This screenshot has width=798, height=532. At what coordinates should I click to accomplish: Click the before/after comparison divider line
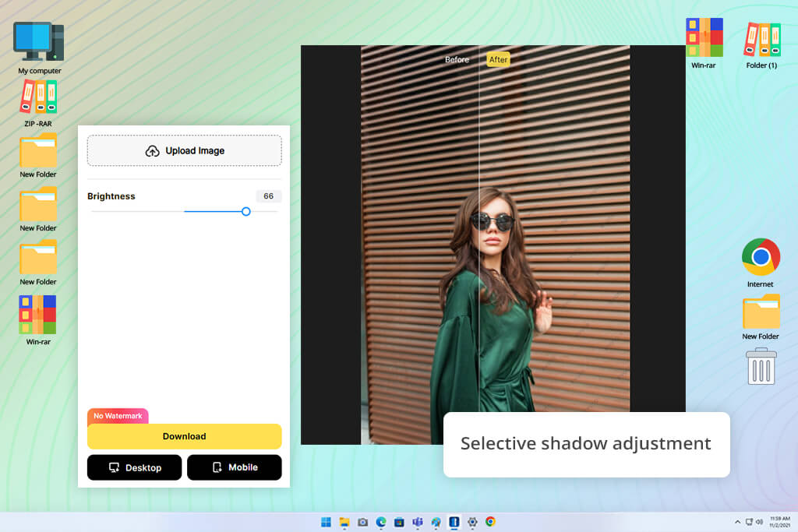point(479,229)
